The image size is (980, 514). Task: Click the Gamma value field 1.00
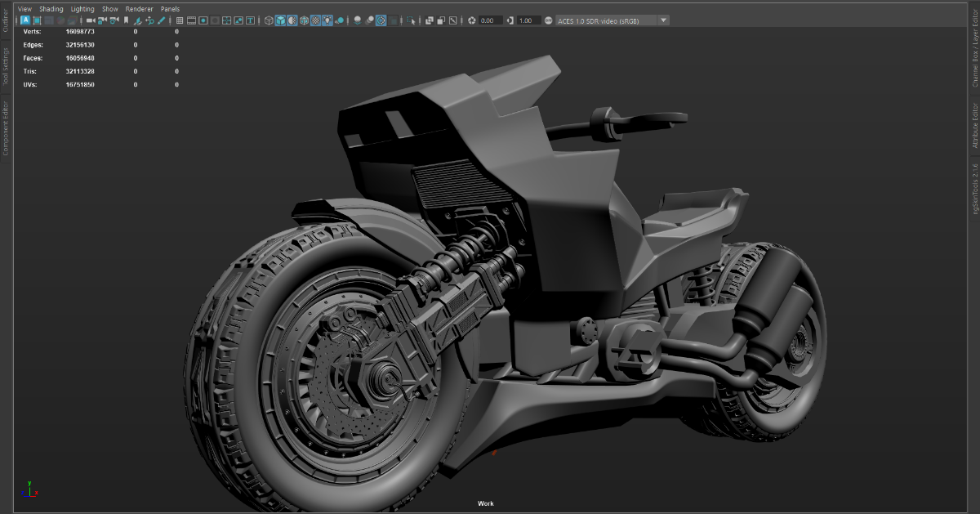click(x=528, y=20)
